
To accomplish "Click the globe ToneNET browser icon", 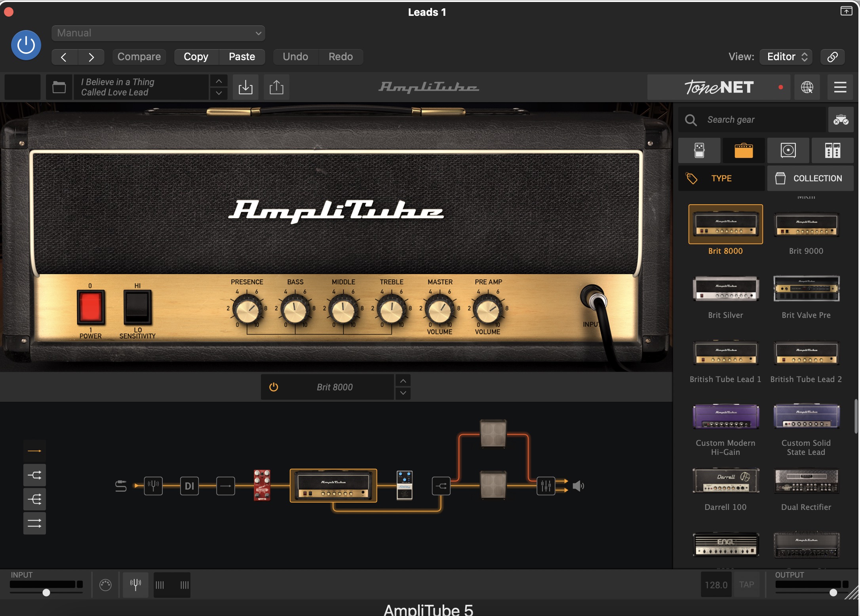I will tap(807, 87).
